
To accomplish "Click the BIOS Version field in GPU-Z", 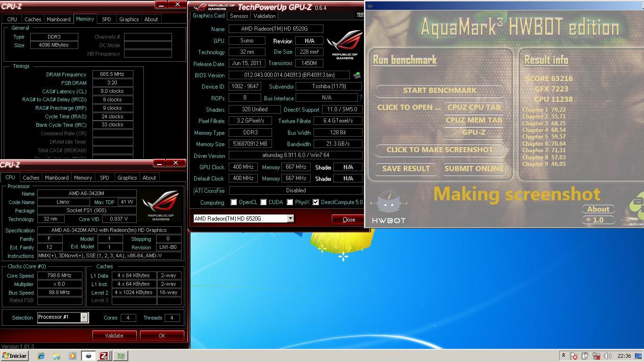I will (x=289, y=75).
